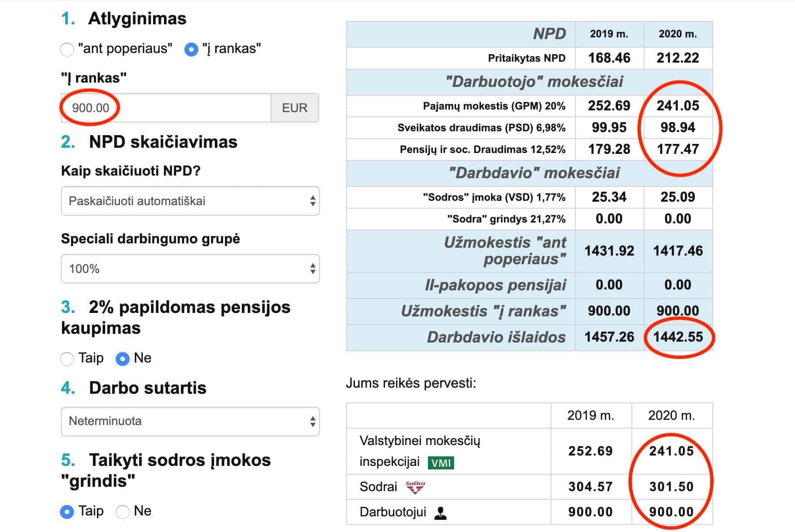Click the EUR currency addon label
This screenshot has width=795, height=532.
pos(294,108)
